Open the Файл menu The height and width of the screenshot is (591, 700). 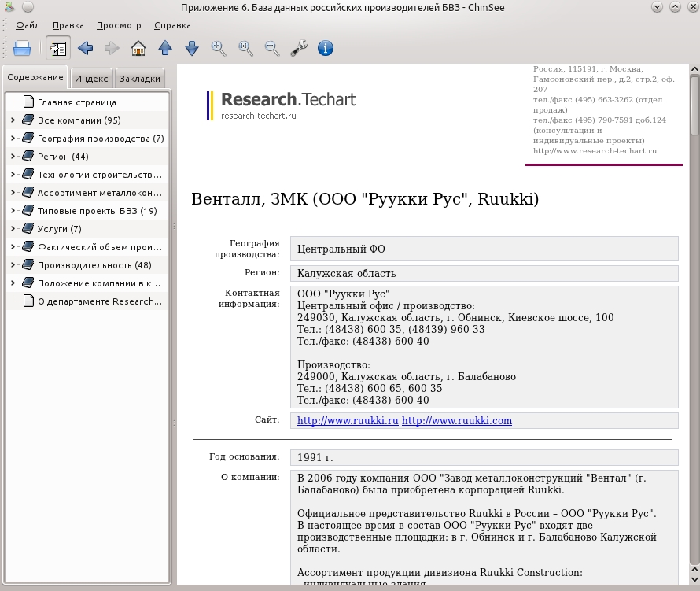(28, 25)
